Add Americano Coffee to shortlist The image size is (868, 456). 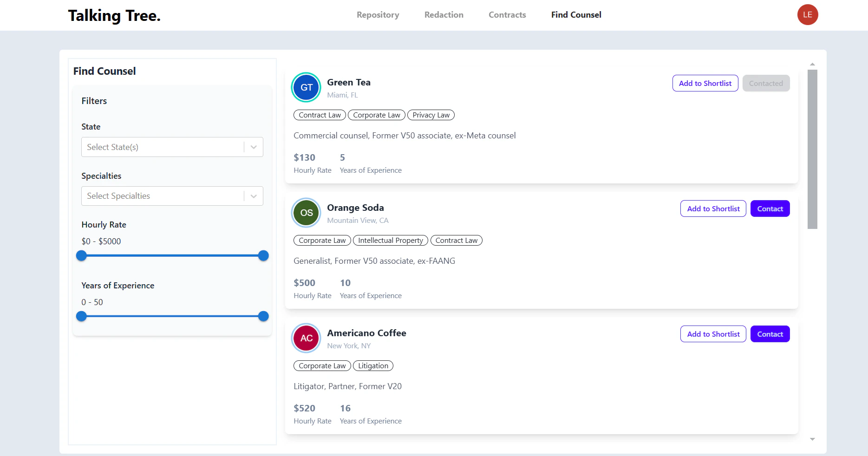pyautogui.click(x=713, y=334)
